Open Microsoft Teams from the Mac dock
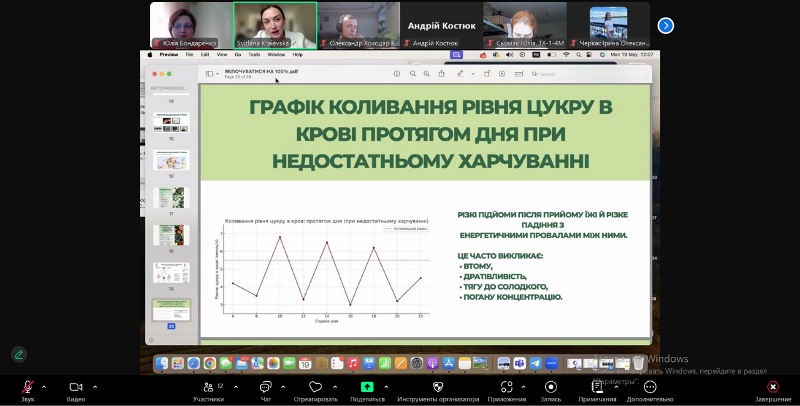Viewport: 800px width, 406px height. tap(519, 363)
